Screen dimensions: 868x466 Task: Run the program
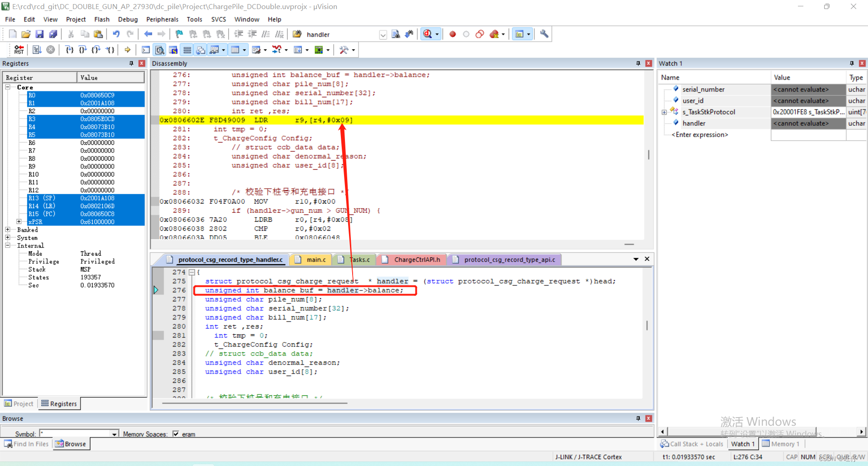point(37,50)
